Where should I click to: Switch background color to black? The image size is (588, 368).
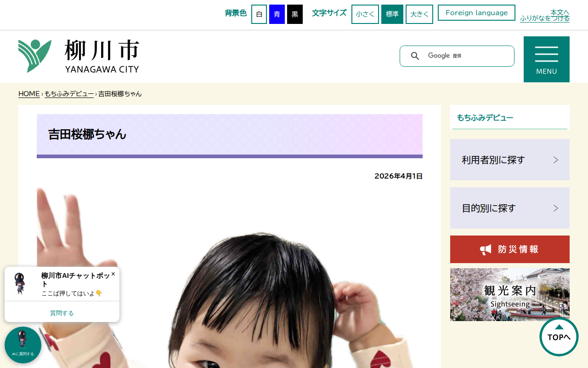click(295, 14)
